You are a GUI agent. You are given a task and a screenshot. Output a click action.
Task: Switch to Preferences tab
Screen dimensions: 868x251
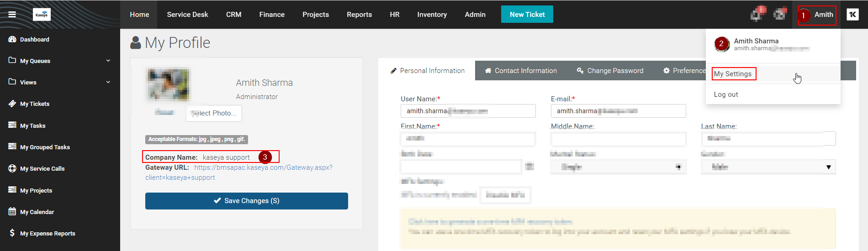tap(684, 71)
